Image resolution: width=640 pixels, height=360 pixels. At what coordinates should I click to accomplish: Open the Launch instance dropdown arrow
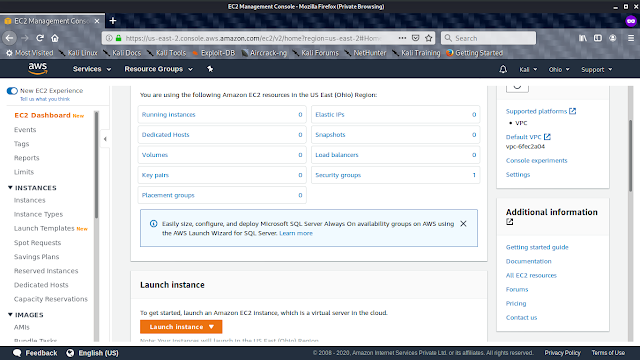(x=211, y=327)
